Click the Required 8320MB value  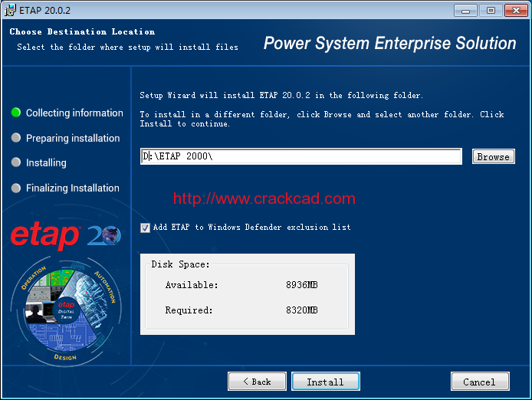tap(301, 310)
